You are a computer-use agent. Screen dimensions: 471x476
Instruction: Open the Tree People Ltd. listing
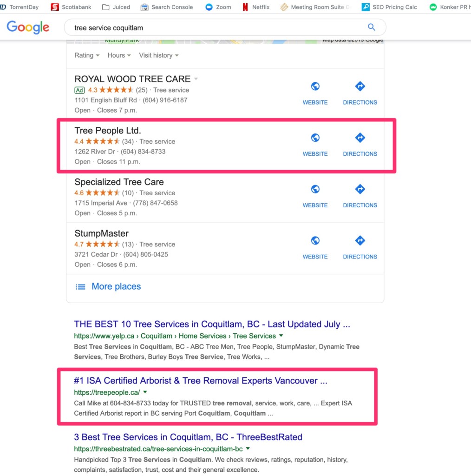pyautogui.click(x=108, y=131)
